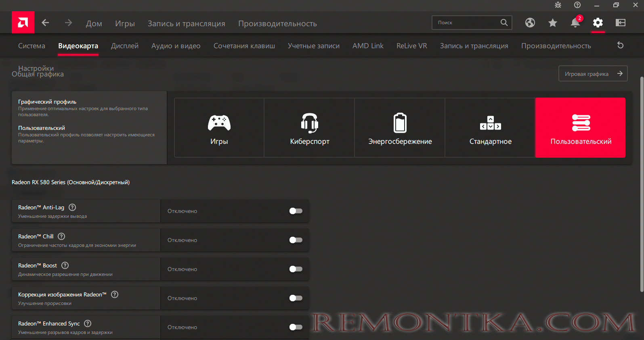The image size is (644, 340).
Task: Switch to the Дисплей tab
Action: pyautogui.click(x=125, y=46)
